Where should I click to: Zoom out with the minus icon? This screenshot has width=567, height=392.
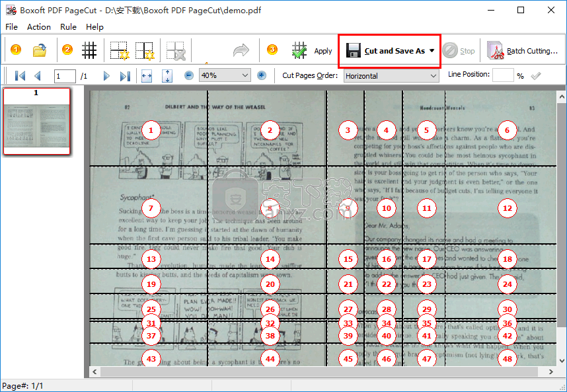coord(189,75)
